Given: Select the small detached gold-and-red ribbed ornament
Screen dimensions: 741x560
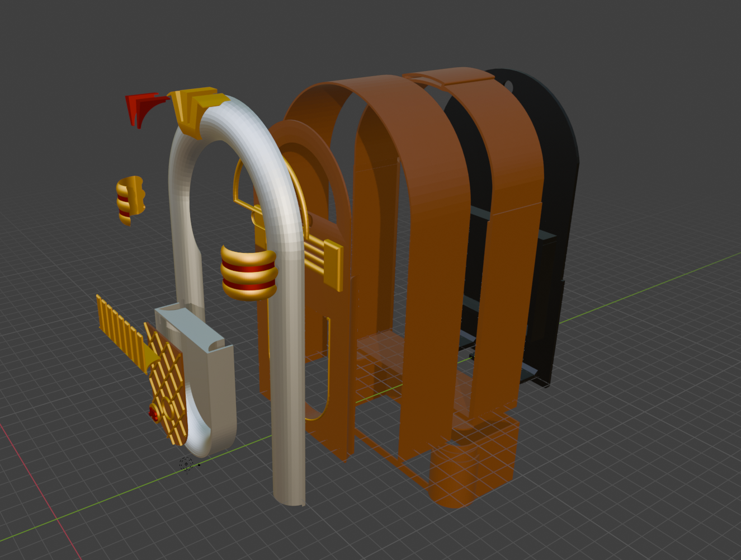Looking at the screenshot, I should (x=130, y=200).
